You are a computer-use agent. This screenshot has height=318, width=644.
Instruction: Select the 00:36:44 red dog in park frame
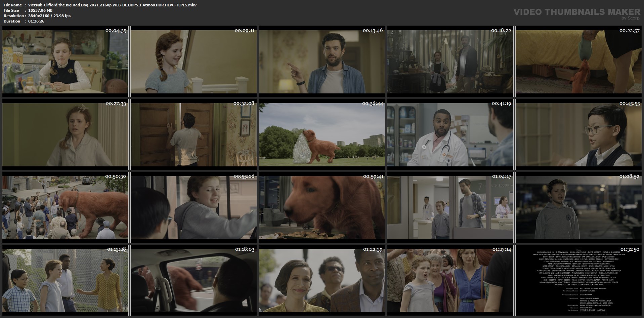pos(322,134)
